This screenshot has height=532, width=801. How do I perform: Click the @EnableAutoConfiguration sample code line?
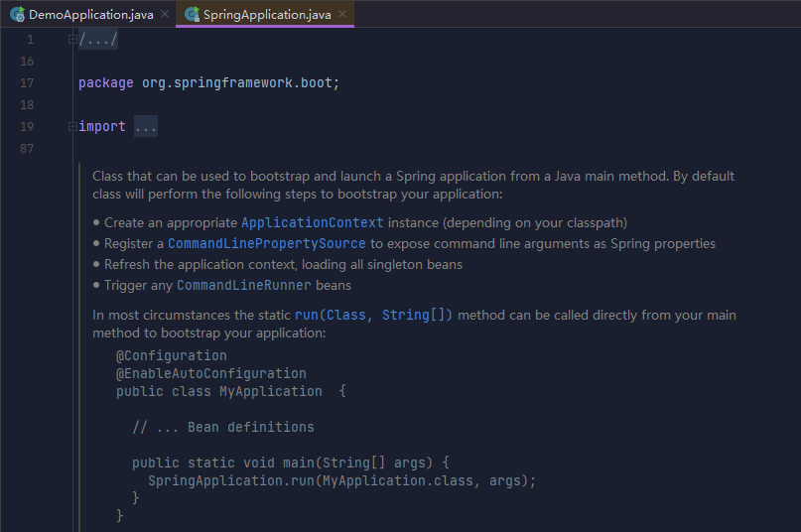211,373
